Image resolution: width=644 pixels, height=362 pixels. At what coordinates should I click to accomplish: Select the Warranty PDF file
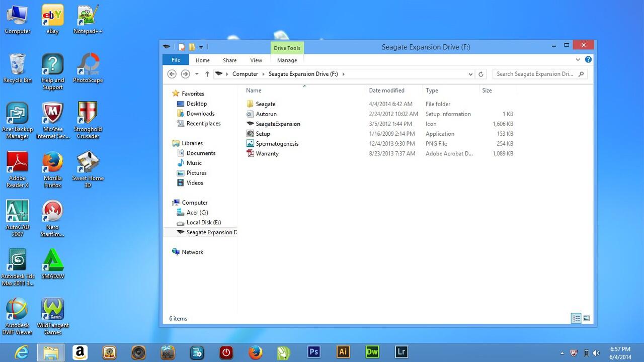coord(267,154)
